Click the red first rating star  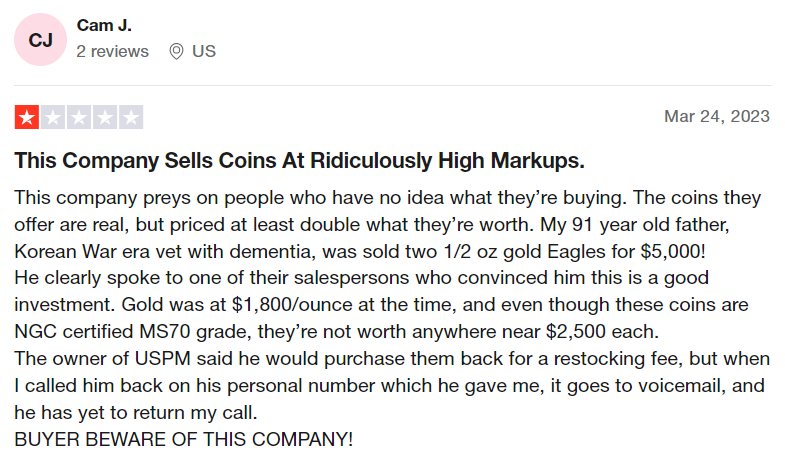click(27, 117)
